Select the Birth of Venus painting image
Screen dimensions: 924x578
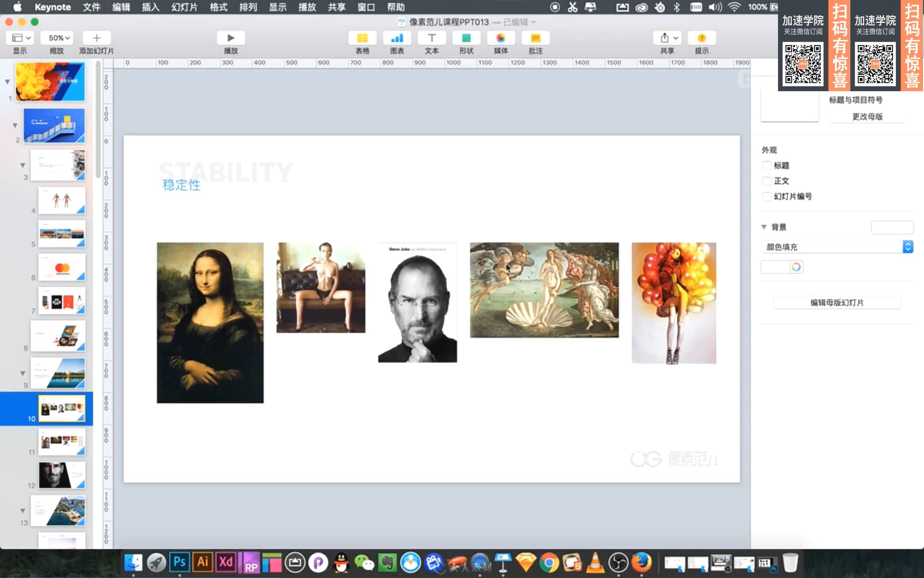544,290
